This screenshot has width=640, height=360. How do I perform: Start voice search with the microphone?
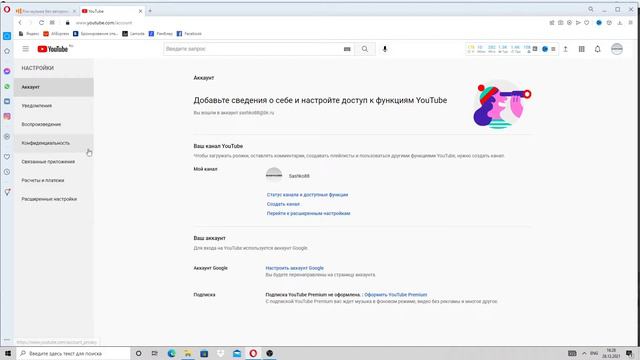point(384,49)
